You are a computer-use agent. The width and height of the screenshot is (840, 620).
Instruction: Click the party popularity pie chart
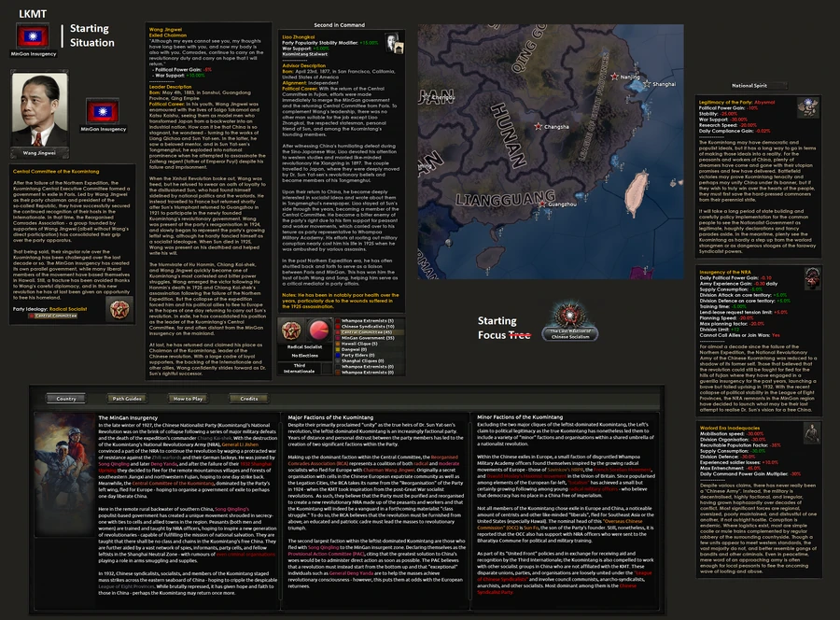318,329
